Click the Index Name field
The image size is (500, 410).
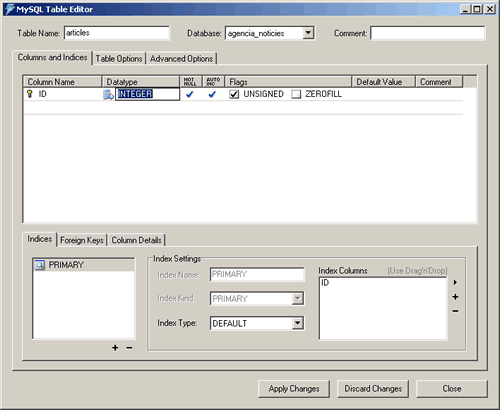[257, 274]
